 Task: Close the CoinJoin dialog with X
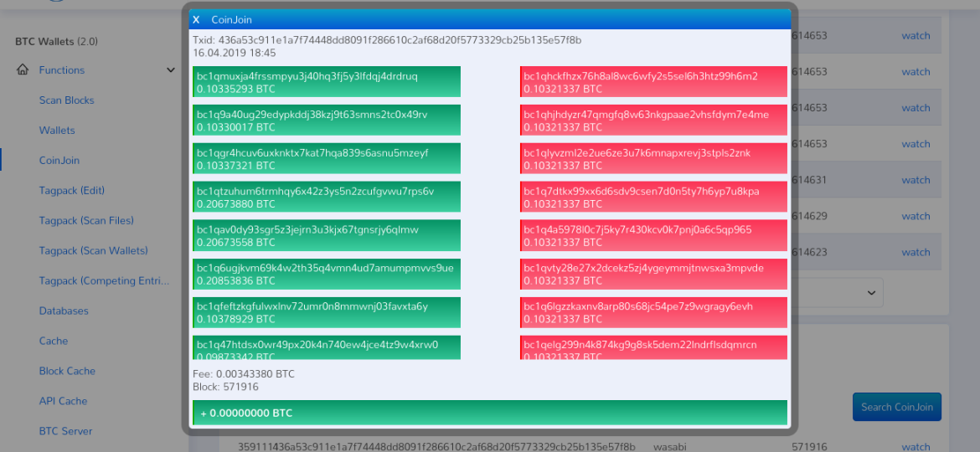click(x=196, y=20)
